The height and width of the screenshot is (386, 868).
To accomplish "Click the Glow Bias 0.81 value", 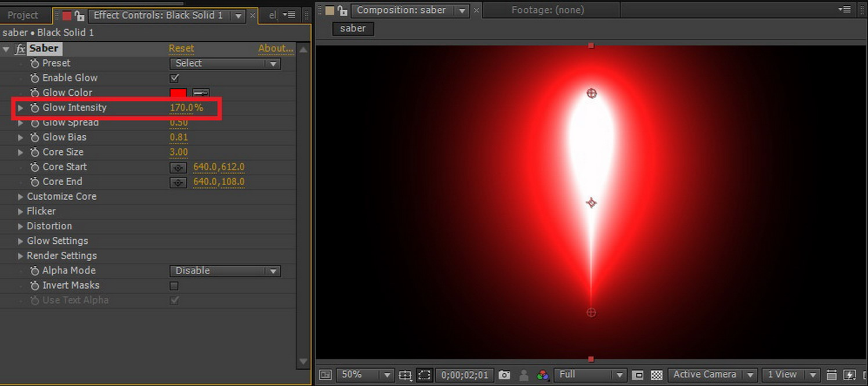I will (x=179, y=138).
